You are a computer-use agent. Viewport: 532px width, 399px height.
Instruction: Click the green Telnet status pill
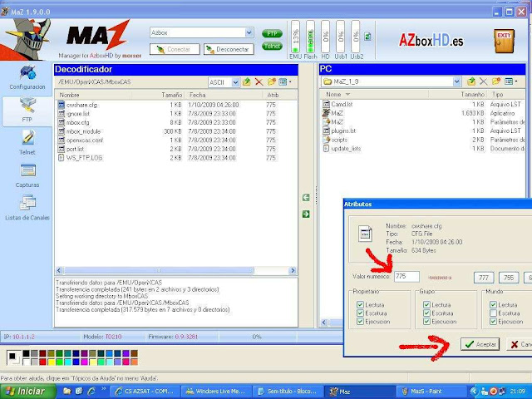click(x=272, y=46)
